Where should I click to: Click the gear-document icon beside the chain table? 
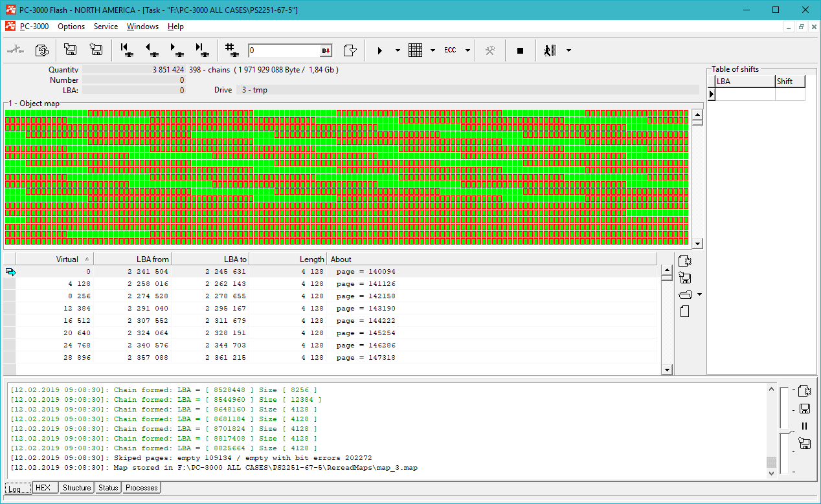pyautogui.click(x=685, y=261)
